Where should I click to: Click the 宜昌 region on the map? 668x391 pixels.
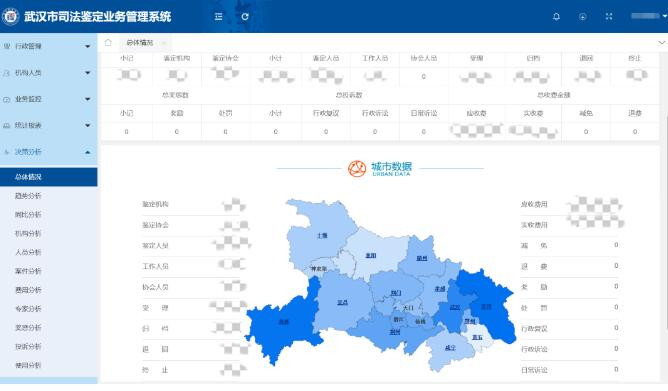coord(342,302)
